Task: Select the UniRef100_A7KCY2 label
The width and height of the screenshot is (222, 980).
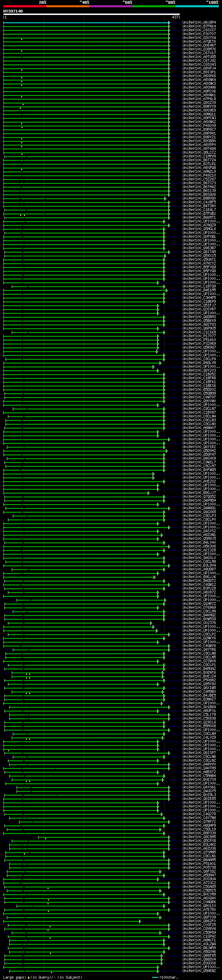Action: 199,263
